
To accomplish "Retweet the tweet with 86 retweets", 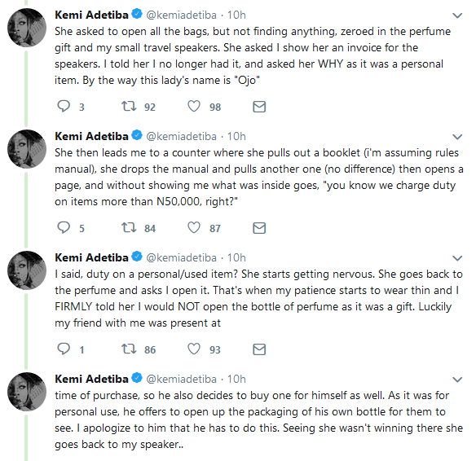I will pos(129,349).
